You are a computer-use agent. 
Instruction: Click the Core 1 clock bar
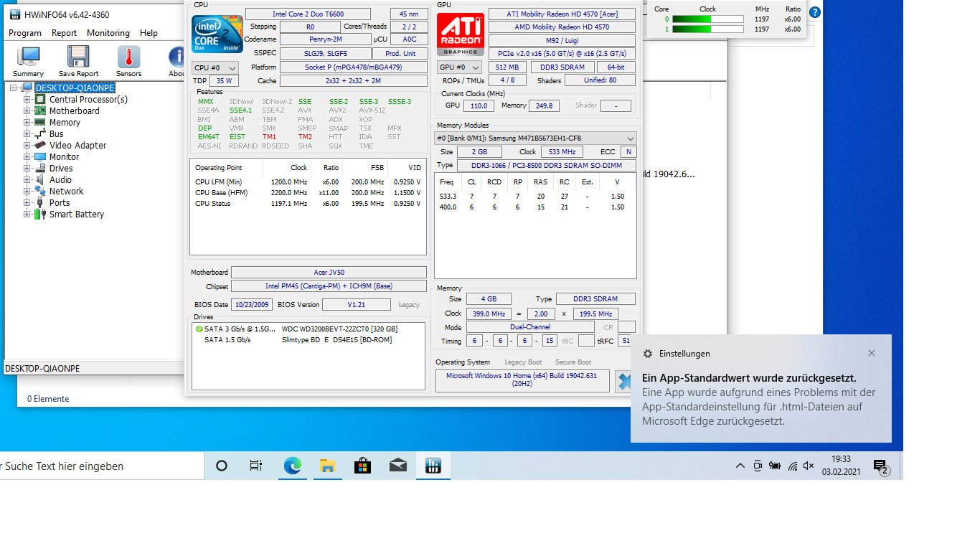[708, 29]
